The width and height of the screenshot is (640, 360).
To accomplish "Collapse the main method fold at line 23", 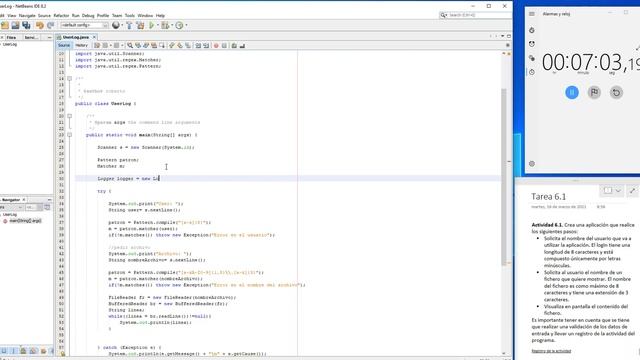I will (69, 135).
